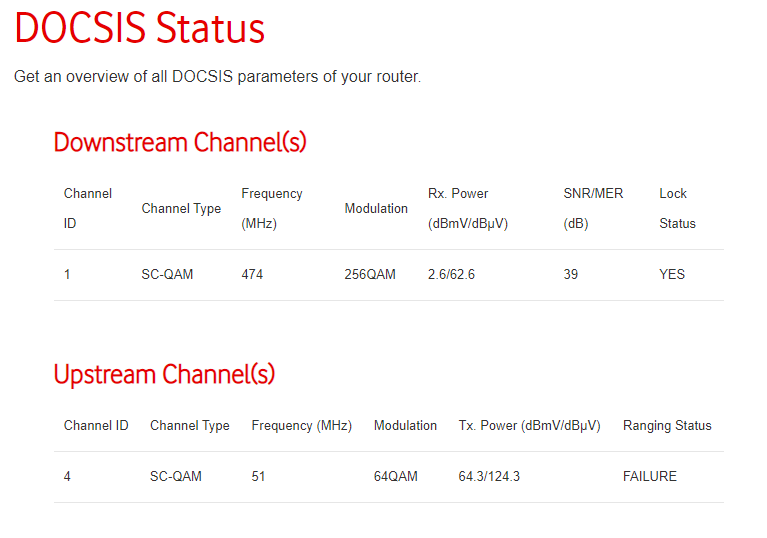Select the 64.3/124.3 Tx power value
767x538 pixels.
489,476
